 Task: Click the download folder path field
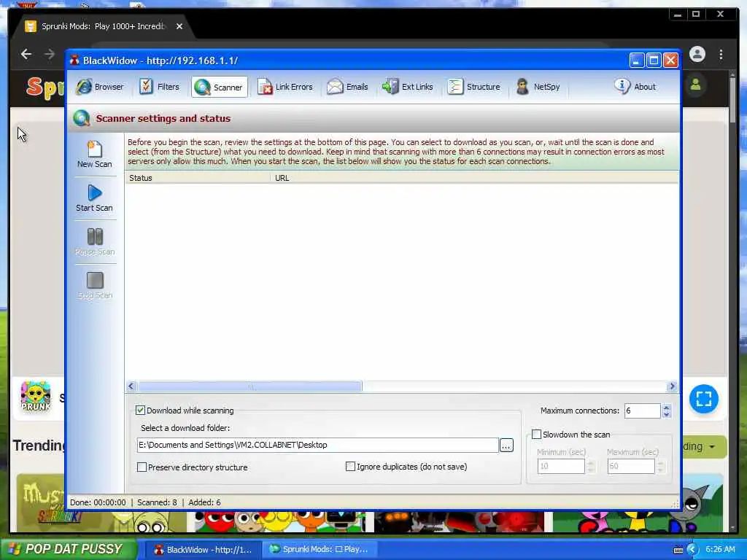point(317,445)
